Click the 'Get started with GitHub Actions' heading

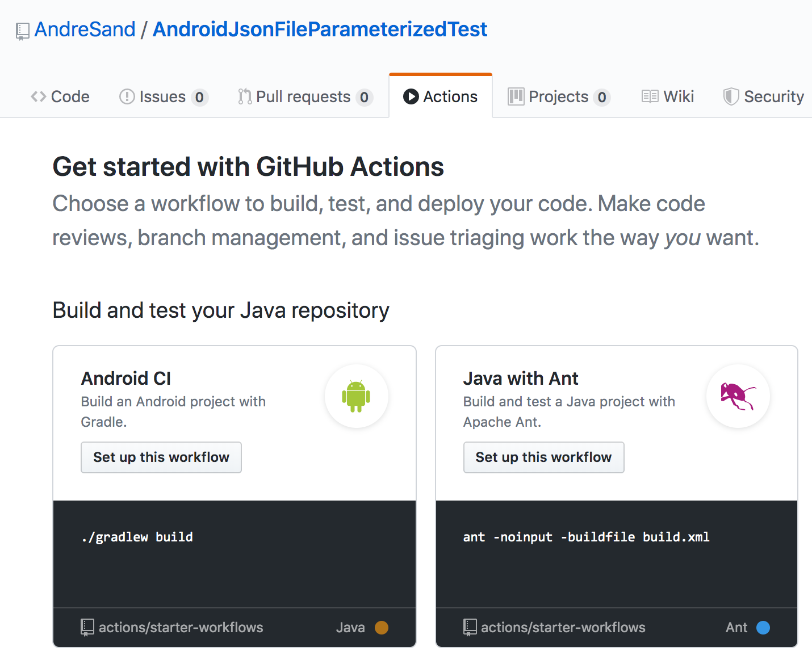click(x=248, y=167)
